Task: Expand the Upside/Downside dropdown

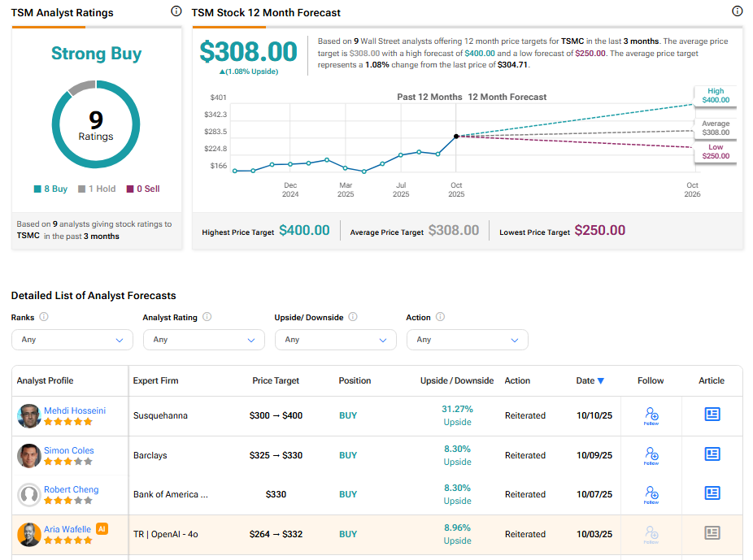Action: click(x=335, y=340)
